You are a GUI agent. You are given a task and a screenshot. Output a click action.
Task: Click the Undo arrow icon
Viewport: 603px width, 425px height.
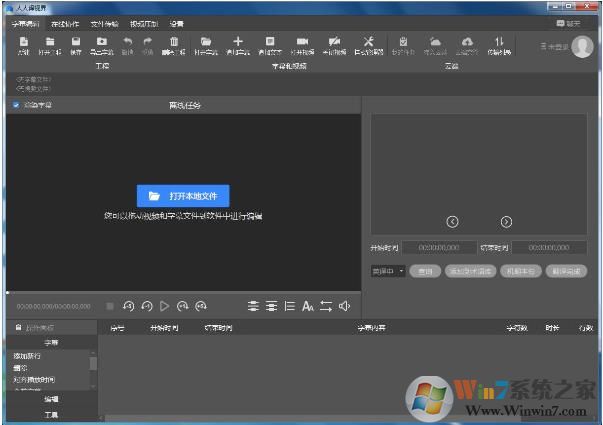tap(127, 42)
